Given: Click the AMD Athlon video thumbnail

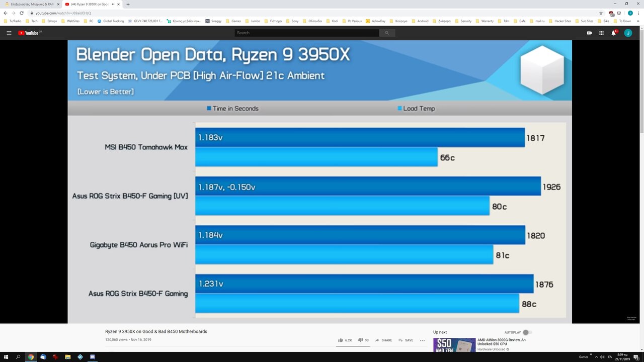Looking at the screenshot, I should click(454, 345).
